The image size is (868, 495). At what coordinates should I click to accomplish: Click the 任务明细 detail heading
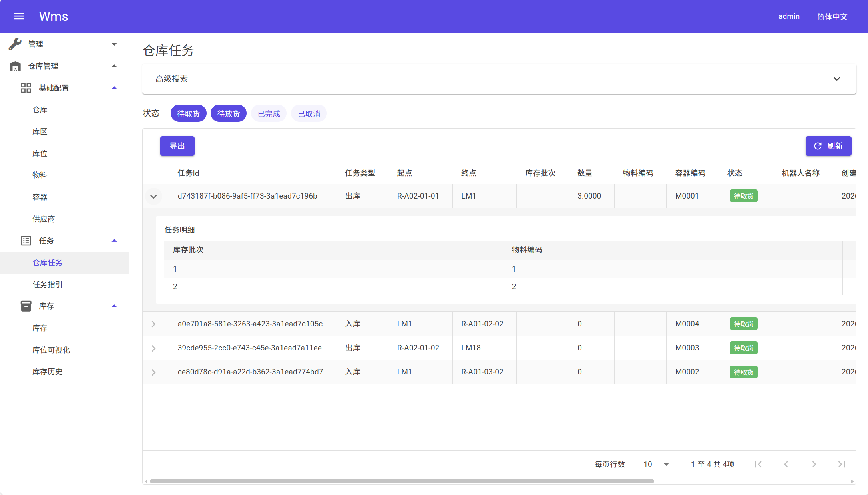[180, 230]
